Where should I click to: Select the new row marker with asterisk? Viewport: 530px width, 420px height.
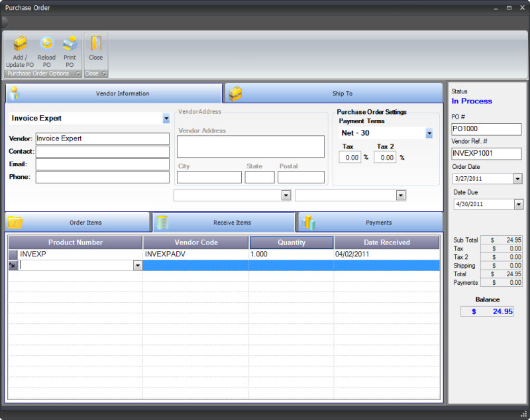pyautogui.click(x=13, y=266)
